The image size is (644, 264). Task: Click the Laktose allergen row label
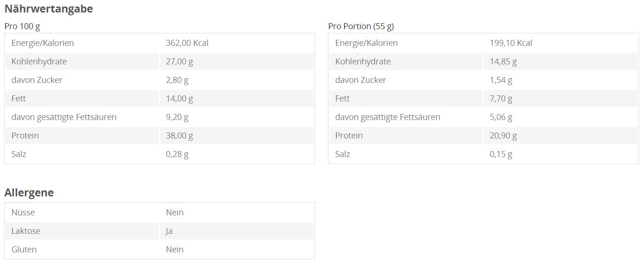(26, 231)
